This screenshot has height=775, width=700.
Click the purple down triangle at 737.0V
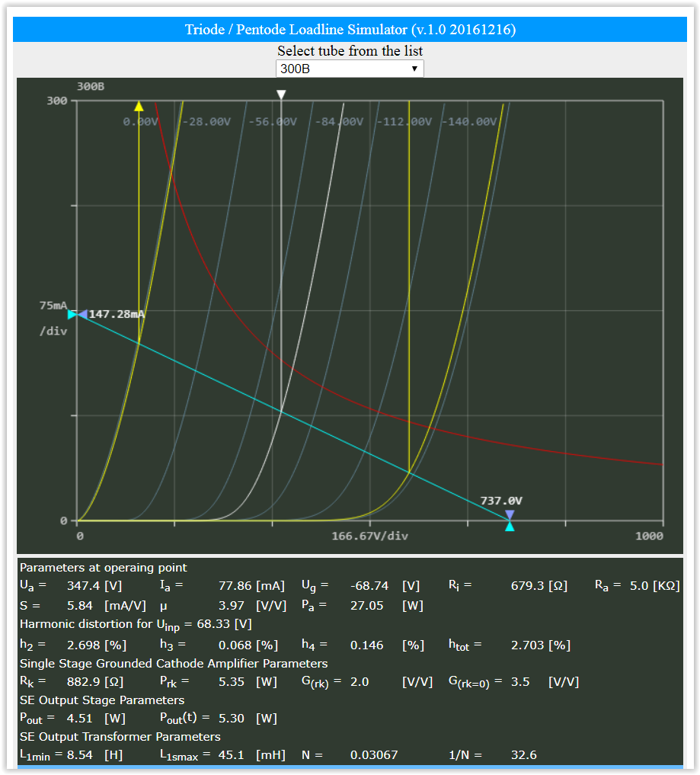(510, 515)
